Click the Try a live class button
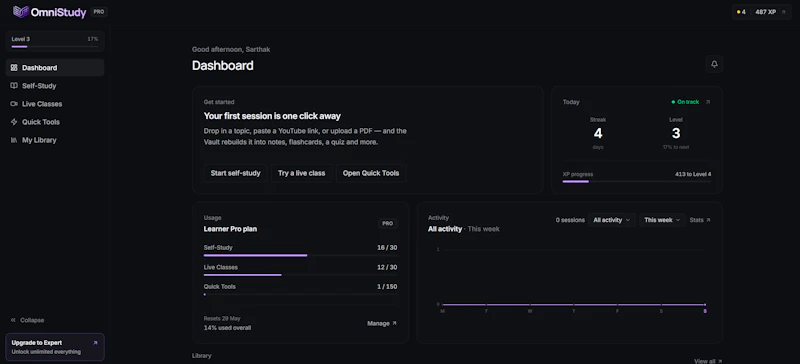Viewport: 800px width, 364px height. pyautogui.click(x=302, y=173)
